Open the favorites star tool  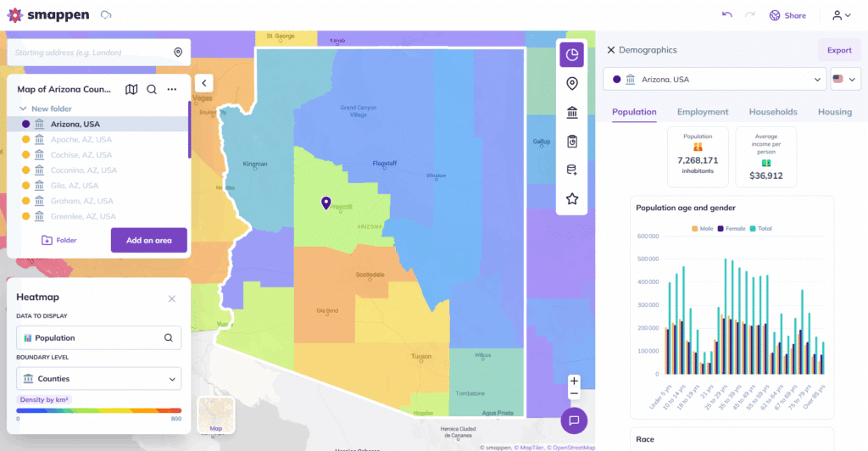[571, 199]
